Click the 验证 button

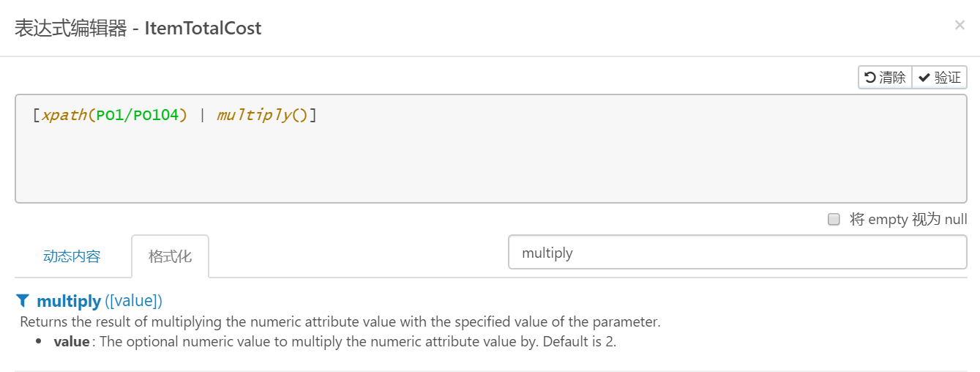(x=940, y=78)
